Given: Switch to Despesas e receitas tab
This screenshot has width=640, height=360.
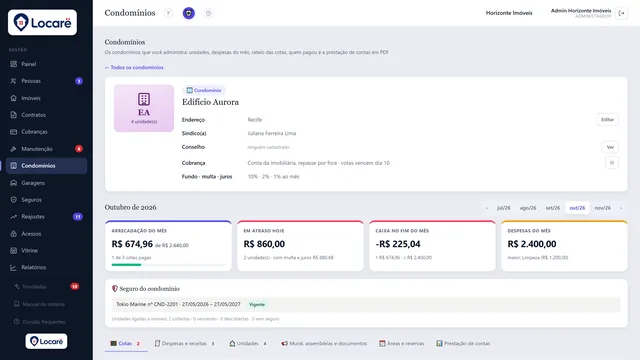Looking at the screenshot, I should click(x=184, y=344).
